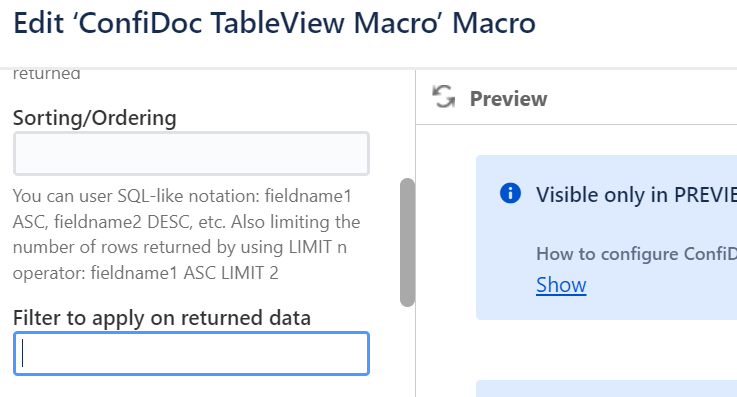The width and height of the screenshot is (737, 397).
Task: Click the How to configure ConfiDoc text
Action: tap(636, 254)
